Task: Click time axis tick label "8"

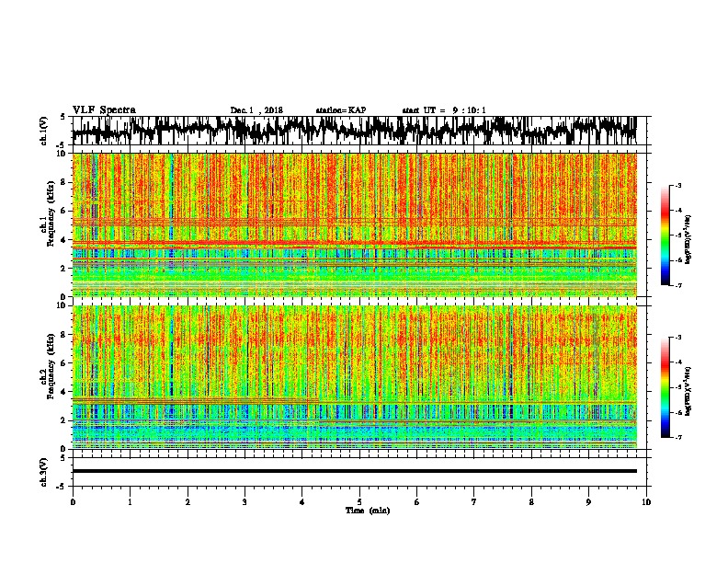Action: (531, 502)
